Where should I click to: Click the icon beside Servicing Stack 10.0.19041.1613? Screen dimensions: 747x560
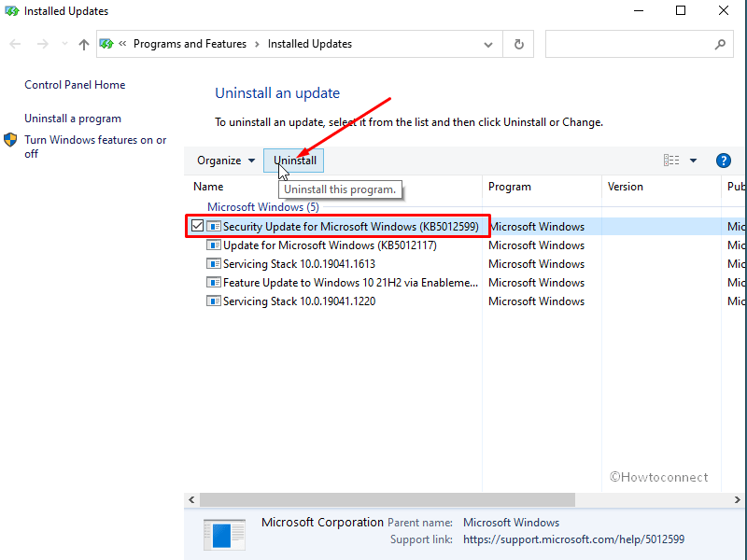(x=214, y=263)
